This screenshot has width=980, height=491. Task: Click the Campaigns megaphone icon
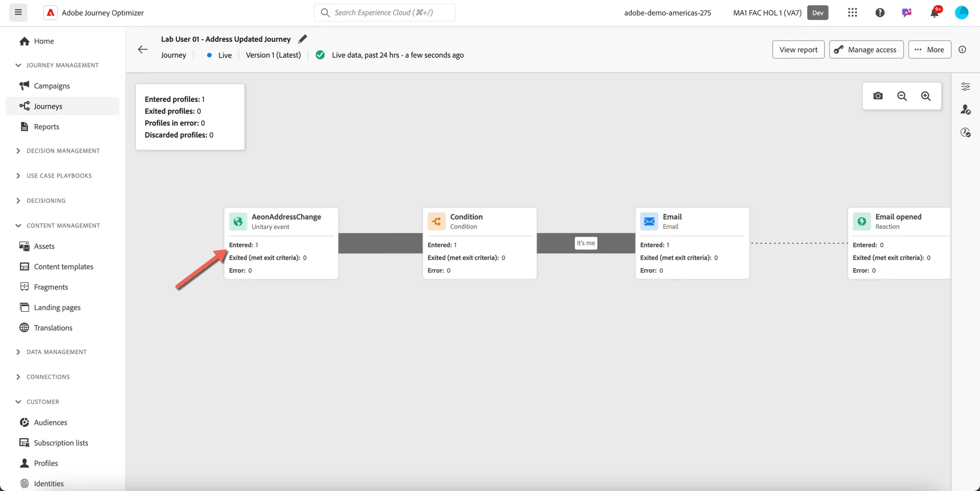24,86
